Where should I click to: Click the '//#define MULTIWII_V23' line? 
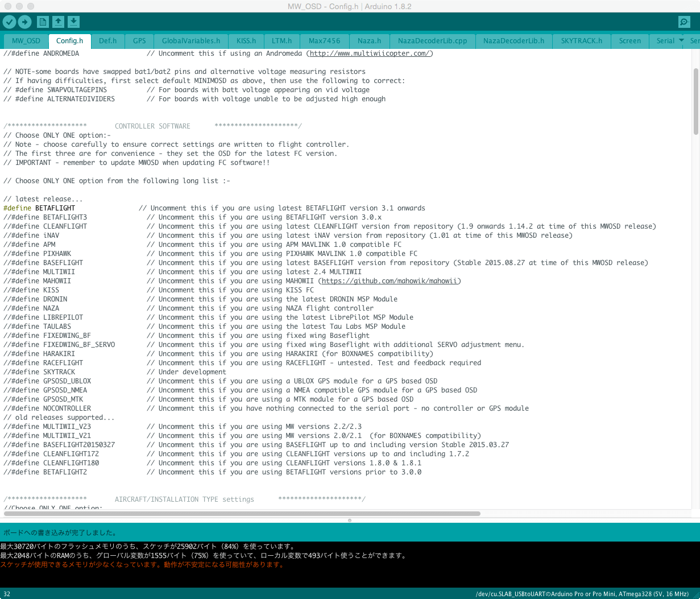pyautogui.click(x=182, y=427)
